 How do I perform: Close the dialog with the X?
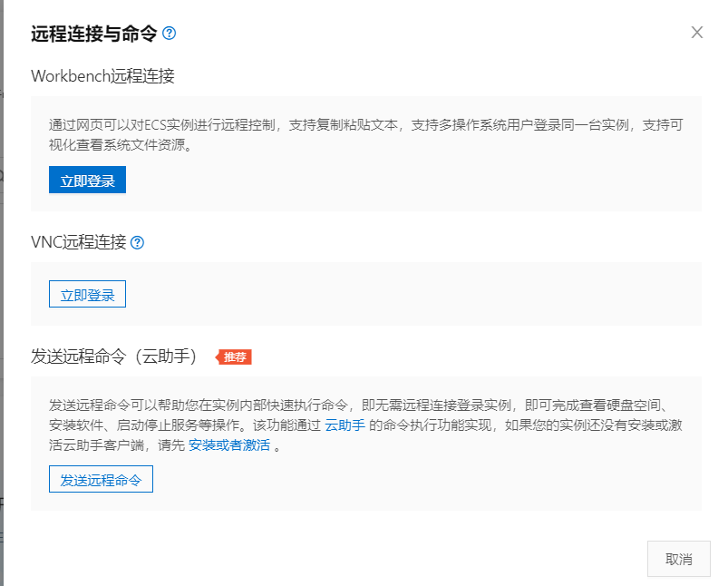point(697,32)
